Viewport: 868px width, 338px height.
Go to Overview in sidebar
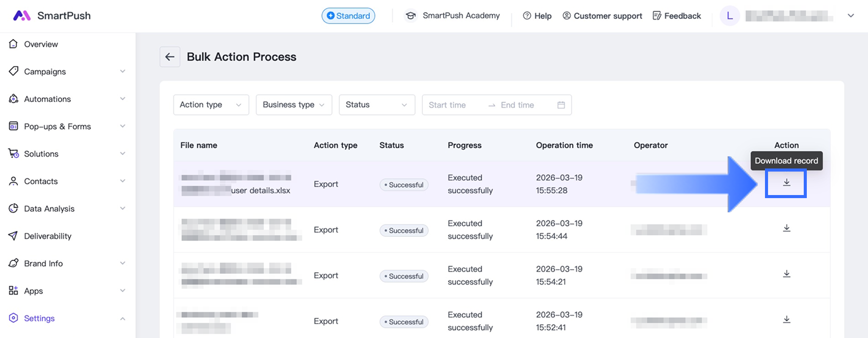[41, 44]
